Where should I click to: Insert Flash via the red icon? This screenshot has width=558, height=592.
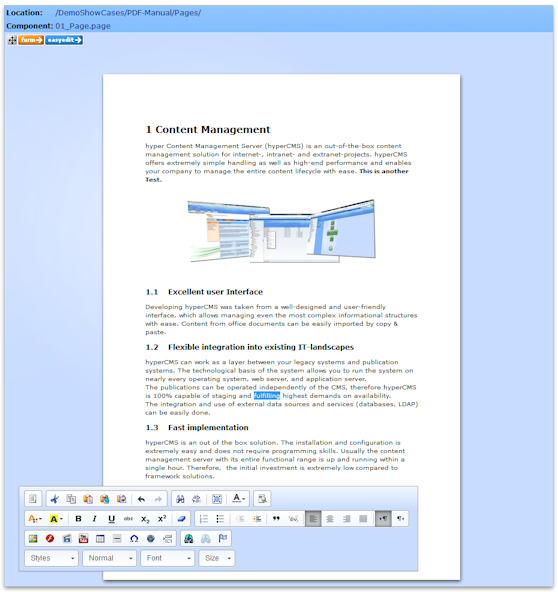pyautogui.click(x=50, y=539)
